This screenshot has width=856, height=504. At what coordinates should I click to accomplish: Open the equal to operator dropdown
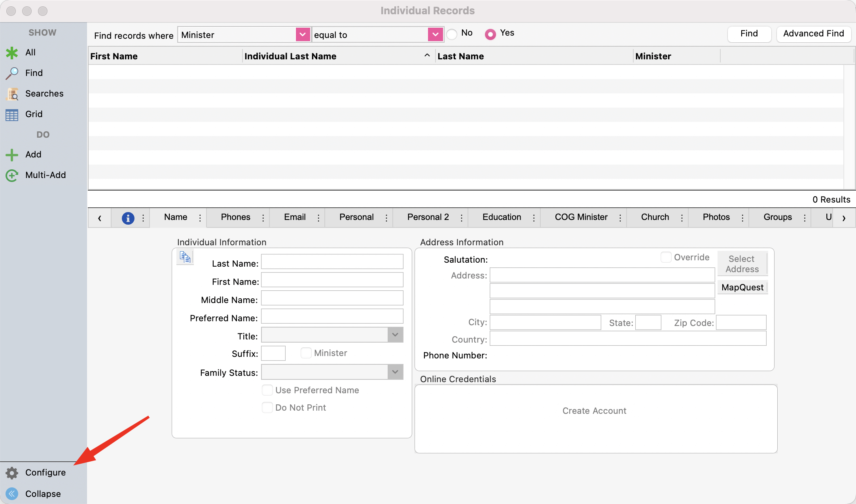[x=435, y=35]
